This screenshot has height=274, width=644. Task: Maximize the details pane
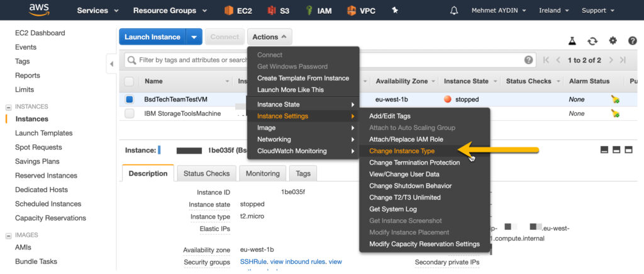click(628, 150)
